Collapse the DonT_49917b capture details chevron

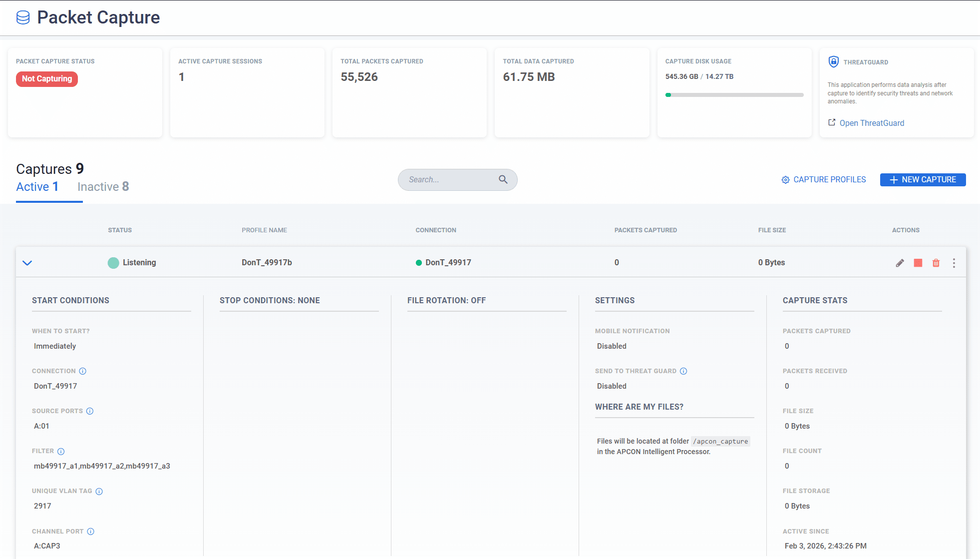27,262
